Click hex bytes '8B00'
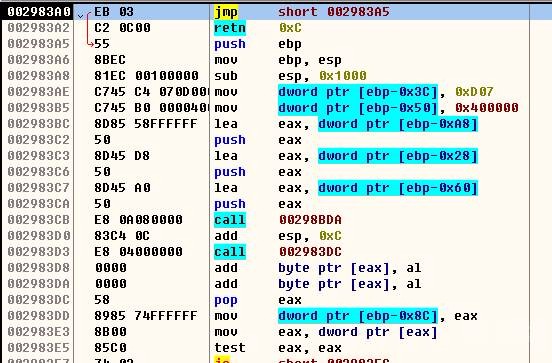This screenshot has height=363, width=552. (x=110, y=332)
